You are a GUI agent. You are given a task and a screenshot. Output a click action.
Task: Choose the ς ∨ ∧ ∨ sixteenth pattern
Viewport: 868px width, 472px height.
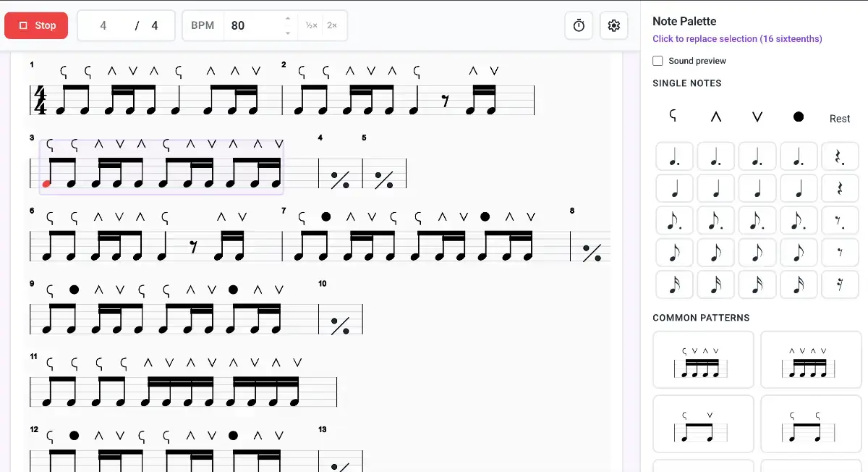tap(703, 360)
